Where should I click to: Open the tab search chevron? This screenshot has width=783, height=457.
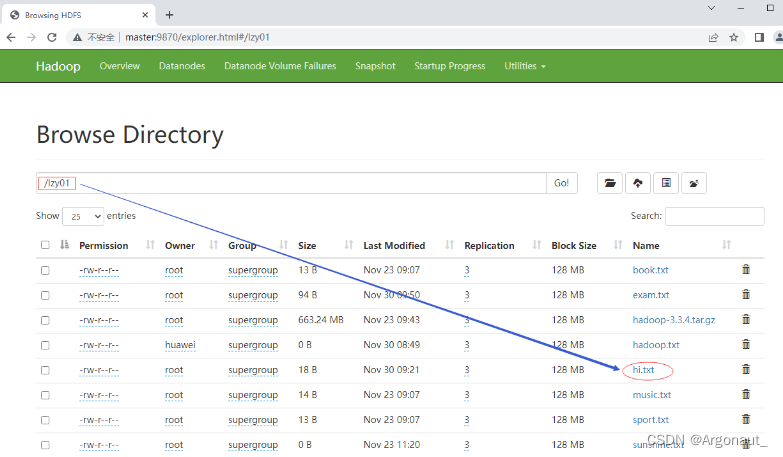click(x=712, y=8)
